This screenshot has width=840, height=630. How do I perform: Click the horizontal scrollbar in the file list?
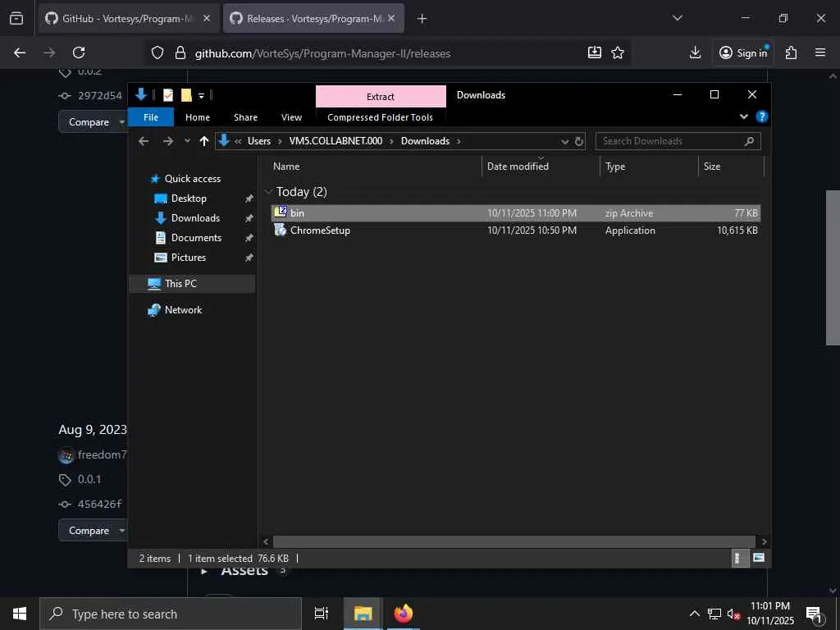(x=514, y=541)
